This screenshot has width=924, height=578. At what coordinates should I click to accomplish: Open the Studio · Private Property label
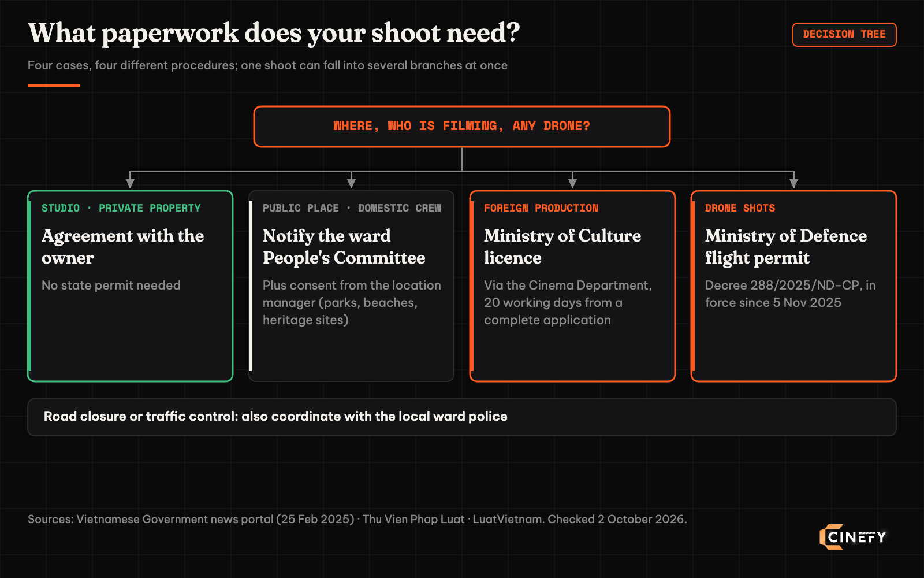121,208
